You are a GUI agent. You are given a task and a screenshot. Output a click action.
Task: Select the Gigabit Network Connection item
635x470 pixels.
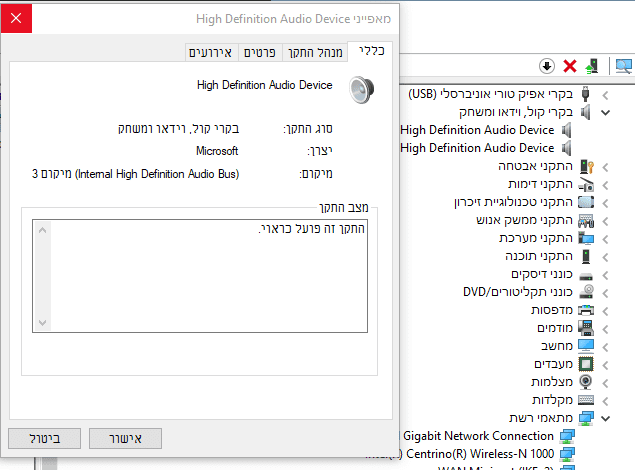click(x=478, y=436)
